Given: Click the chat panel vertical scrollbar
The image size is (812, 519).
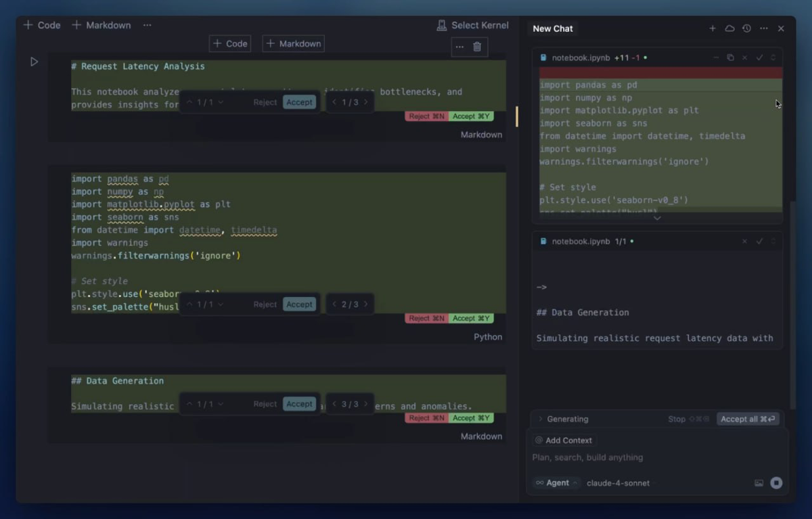Looking at the screenshot, I should click(x=792, y=304).
